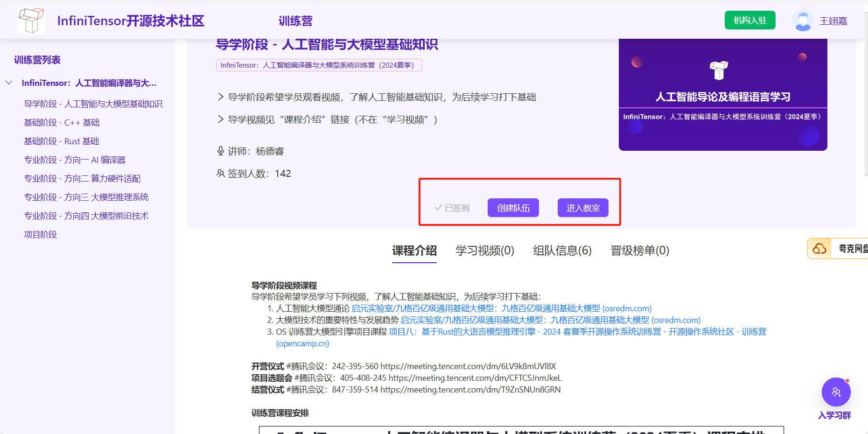Viewport: 868px width, 434px height.
Task: Collapse the InfiniTensor camp list via sidebar chevron
Action: point(9,83)
